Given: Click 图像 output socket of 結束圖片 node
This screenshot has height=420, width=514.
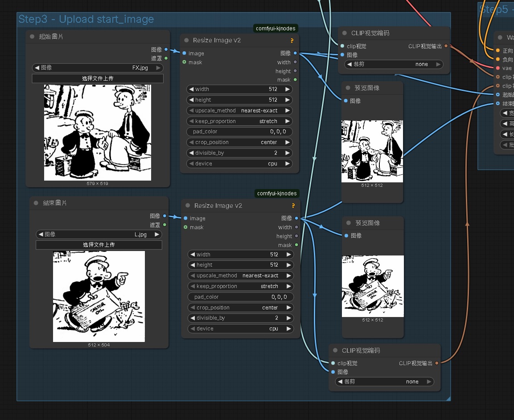Looking at the screenshot, I should click(164, 216).
